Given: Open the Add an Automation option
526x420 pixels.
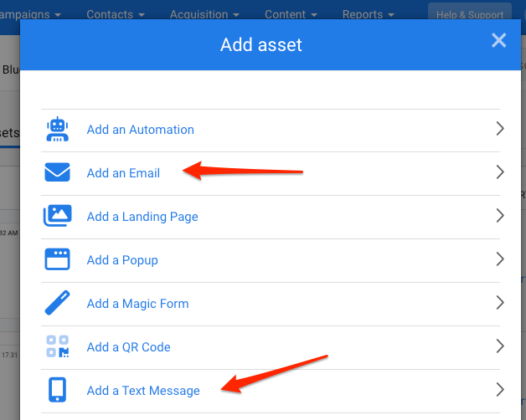Looking at the screenshot, I should pos(271,130).
